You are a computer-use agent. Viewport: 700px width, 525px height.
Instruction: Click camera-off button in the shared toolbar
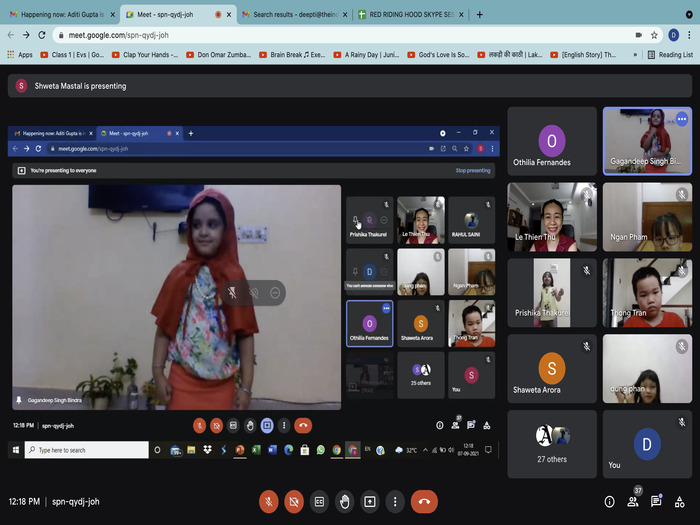tap(217, 425)
